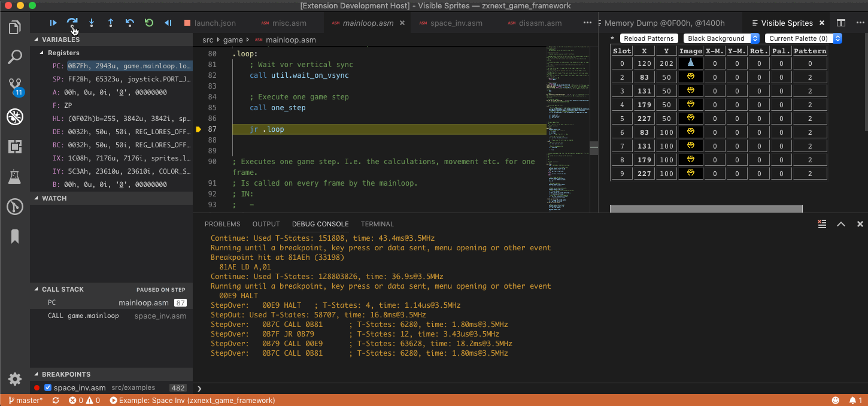The height and width of the screenshot is (406, 868).
Task: Click the Step Out debug icon
Action: [111, 23]
